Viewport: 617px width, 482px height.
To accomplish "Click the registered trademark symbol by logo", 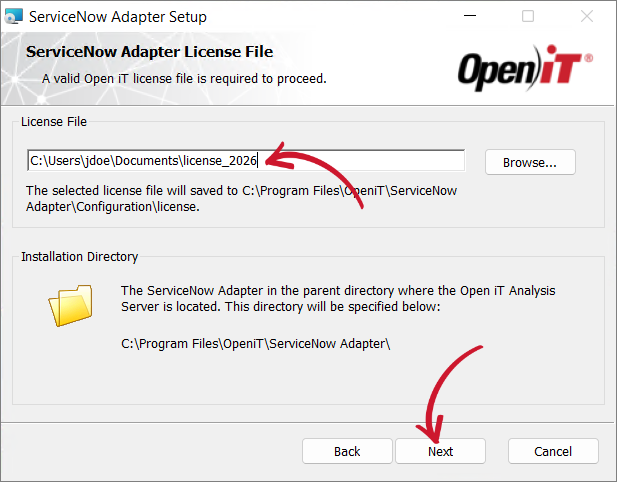I will pos(589,58).
